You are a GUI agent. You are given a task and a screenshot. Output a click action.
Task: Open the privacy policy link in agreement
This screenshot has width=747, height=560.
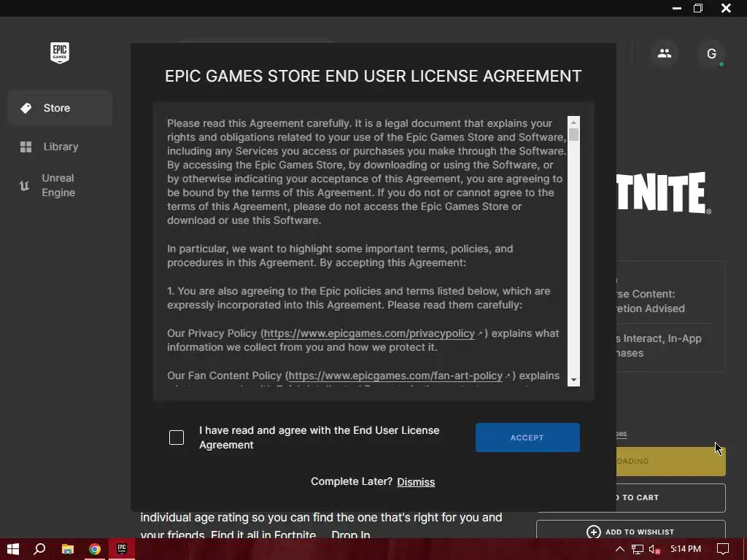pyautogui.click(x=369, y=333)
